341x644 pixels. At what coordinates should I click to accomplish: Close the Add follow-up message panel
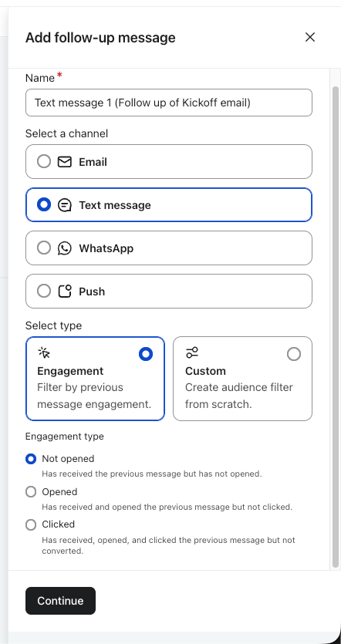coord(310,37)
